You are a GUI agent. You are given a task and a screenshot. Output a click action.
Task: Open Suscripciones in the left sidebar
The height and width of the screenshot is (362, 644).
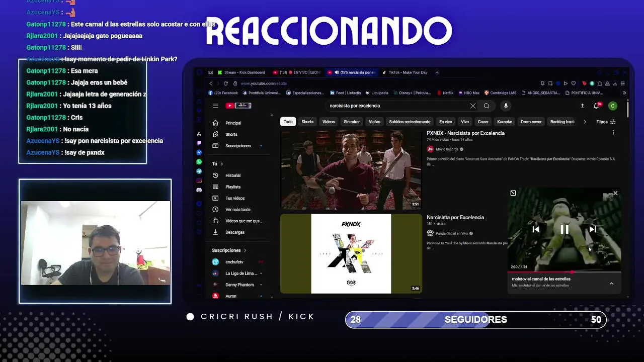click(238, 146)
